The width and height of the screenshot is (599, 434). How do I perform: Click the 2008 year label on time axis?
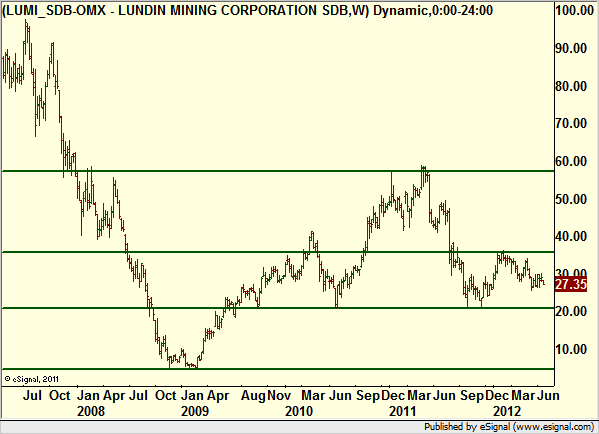pyautogui.click(x=91, y=411)
